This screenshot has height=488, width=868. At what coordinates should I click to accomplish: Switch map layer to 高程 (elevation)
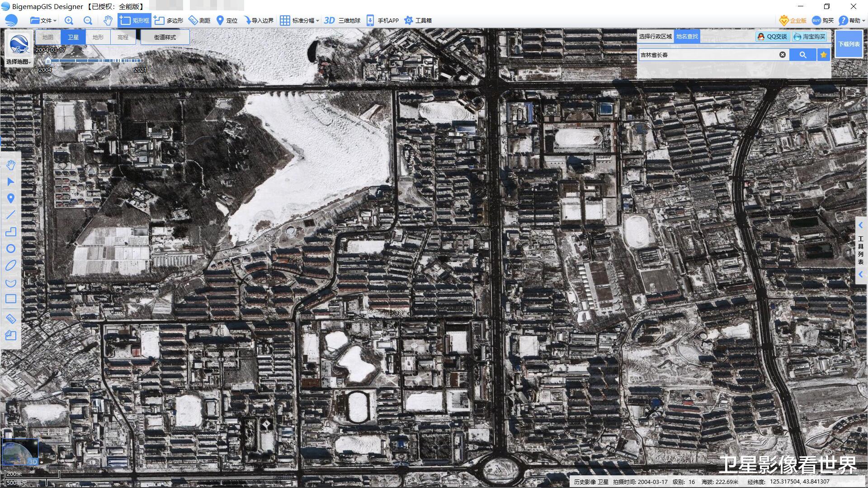point(123,37)
